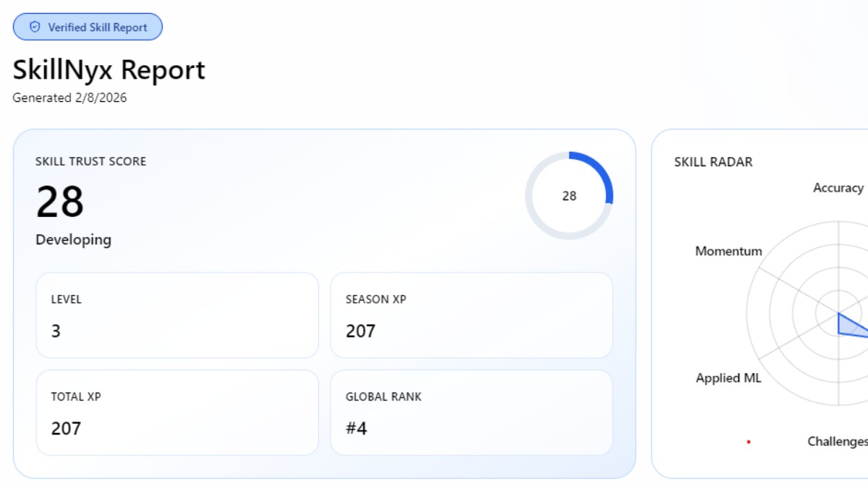
Task: Click the Developing status label
Action: click(73, 239)
